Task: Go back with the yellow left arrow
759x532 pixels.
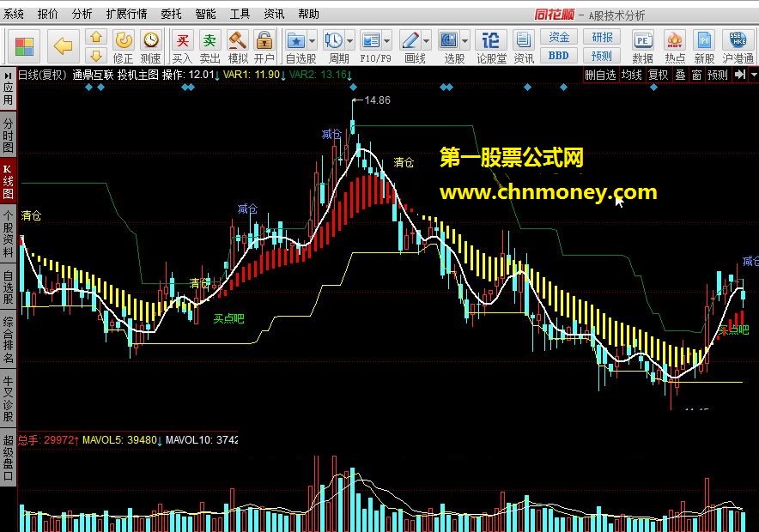Action: [x=63, y=46]
